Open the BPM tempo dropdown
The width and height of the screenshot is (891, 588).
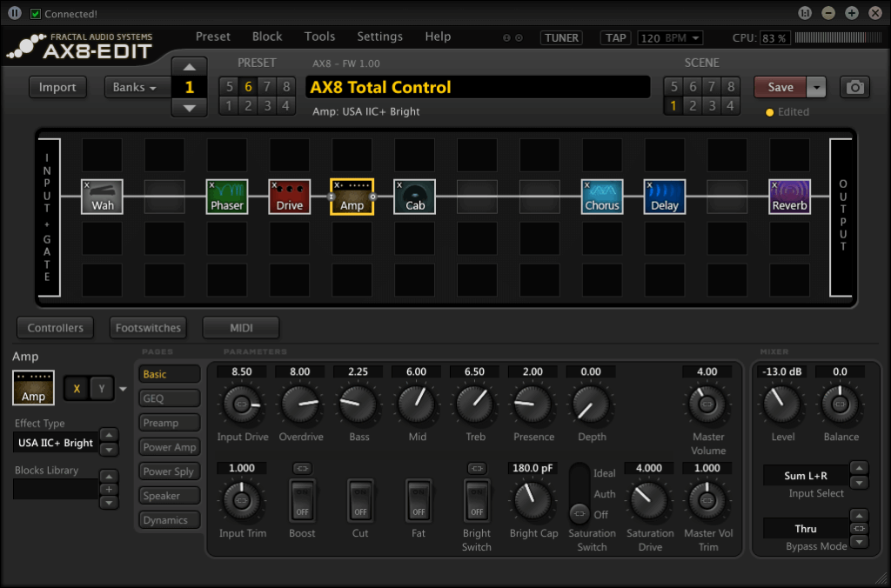coord(670,38)
